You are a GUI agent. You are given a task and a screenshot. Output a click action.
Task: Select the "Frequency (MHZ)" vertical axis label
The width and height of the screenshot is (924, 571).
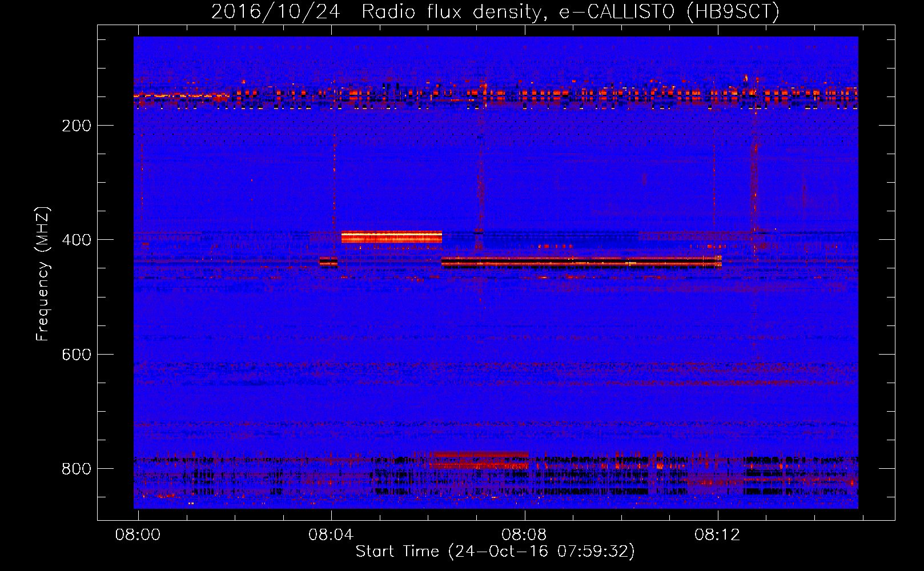(43, 274)
